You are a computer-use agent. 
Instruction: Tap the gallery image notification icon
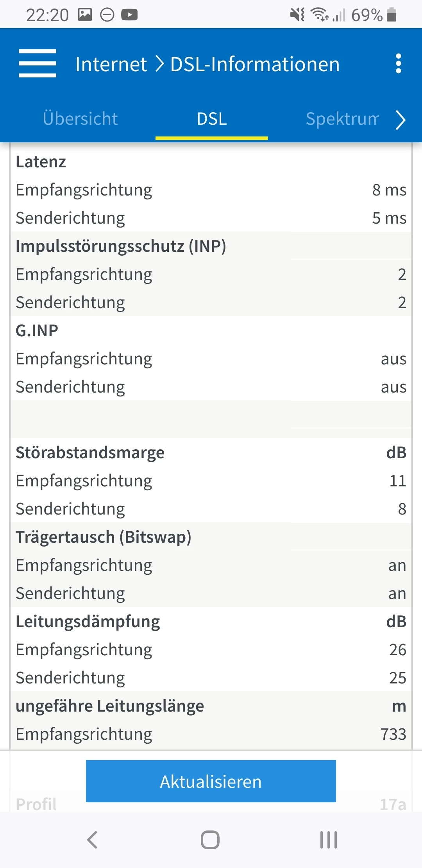point(85,15)
